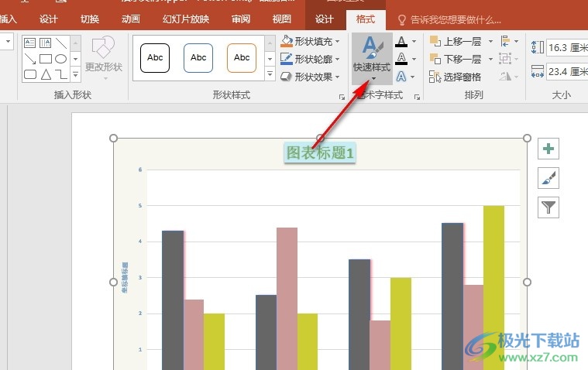
Task: Select the vertical text box shape
Action: (x=46, y=43)
